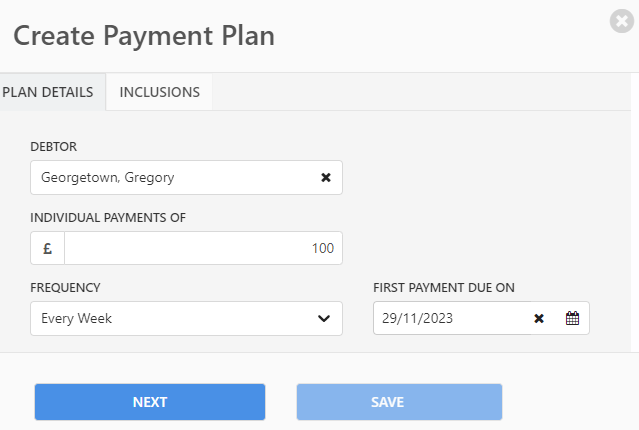Click the First Payment Due On label
The height and width of the screenshot is (430, 639).
pos(444,288)
